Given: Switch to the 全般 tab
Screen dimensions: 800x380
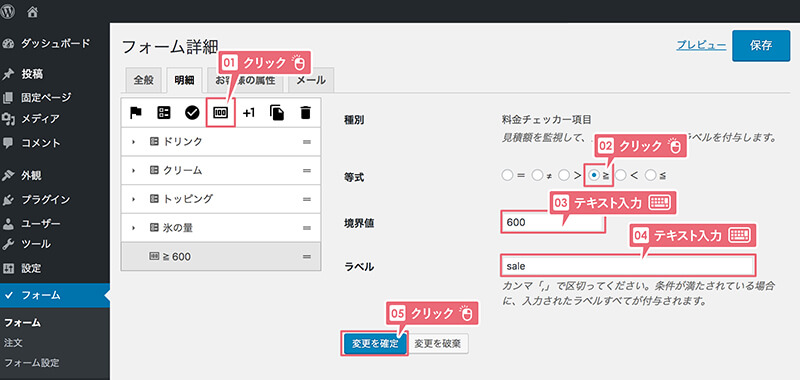Looking at the screenshot, I should pyautogui.click(x=143, y=81).
